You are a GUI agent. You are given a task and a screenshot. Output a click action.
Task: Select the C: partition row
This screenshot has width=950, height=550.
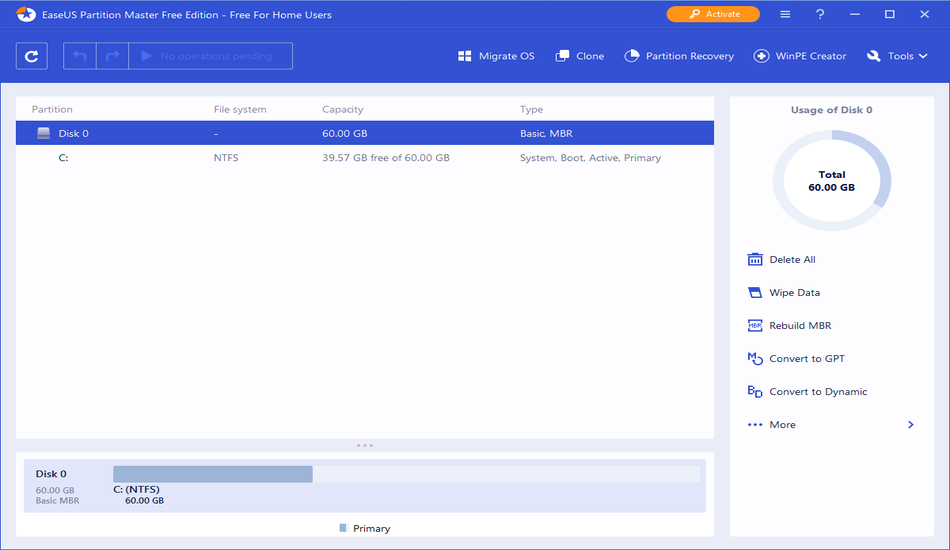tap(365, 157)
